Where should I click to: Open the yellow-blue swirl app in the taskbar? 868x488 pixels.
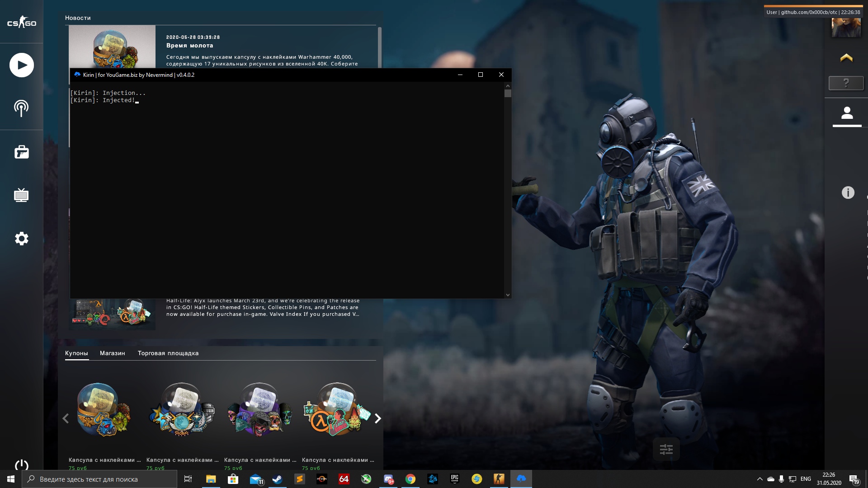pos(476,479)
